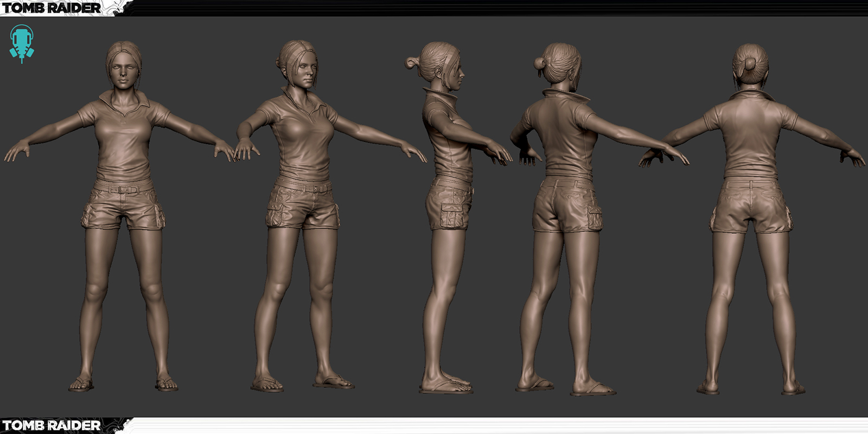Click the teal gas mask headphones logo

(x=22, y=43)
